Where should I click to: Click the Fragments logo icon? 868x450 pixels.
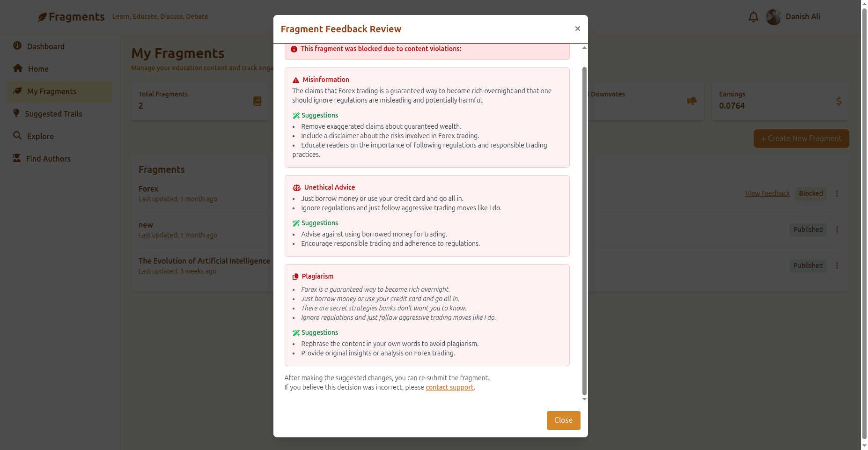[x=42, y=16]
